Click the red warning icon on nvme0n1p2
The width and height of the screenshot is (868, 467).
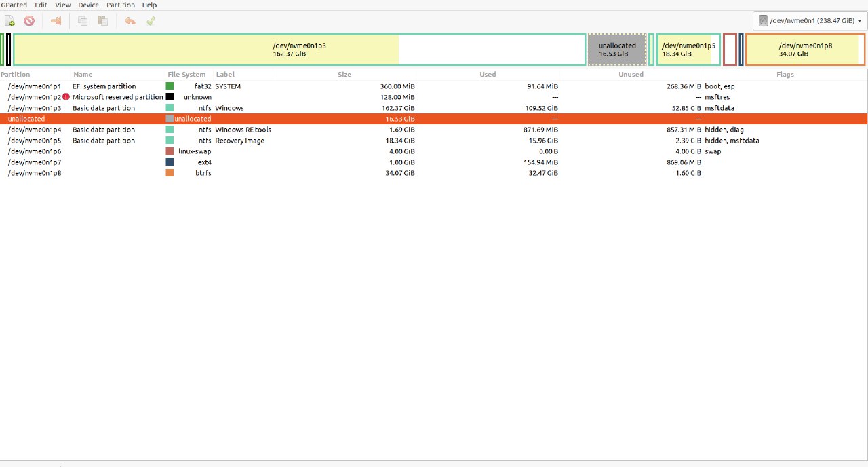click(x=66, y=97)
